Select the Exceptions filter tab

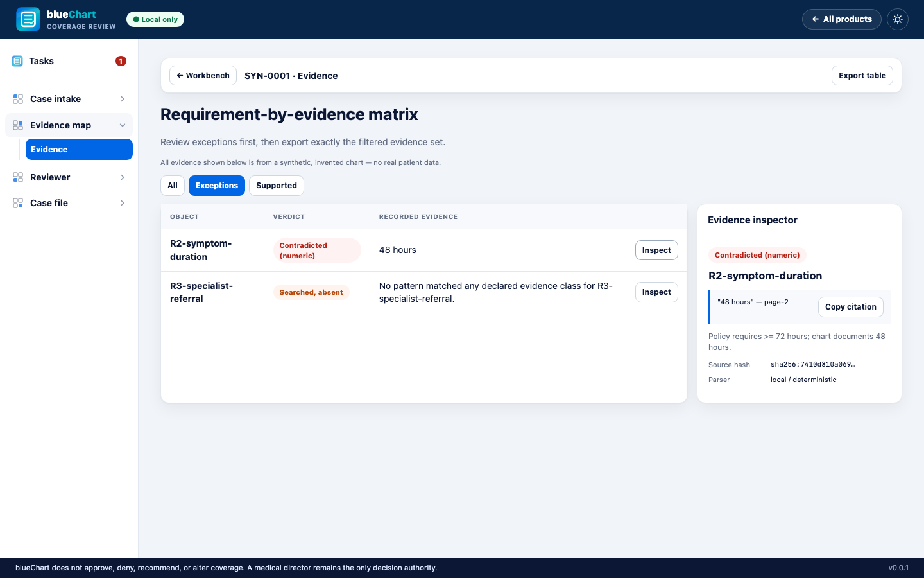pos(217,186)
